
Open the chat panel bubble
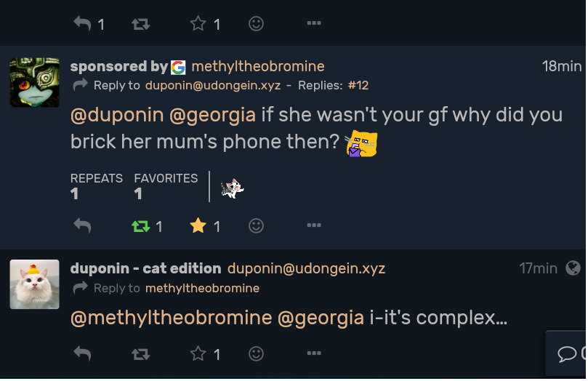point(568,353)
